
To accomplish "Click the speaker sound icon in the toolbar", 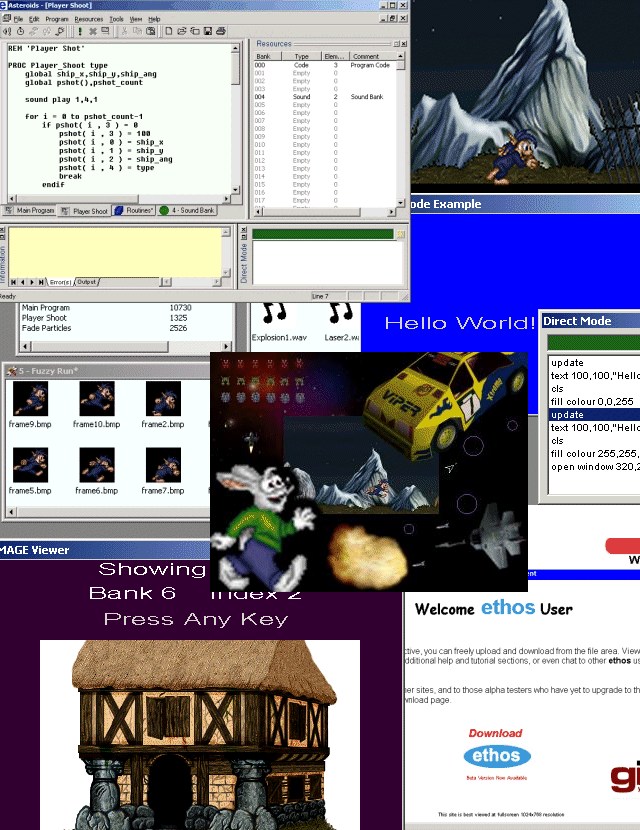I will [x=7, y=32].
